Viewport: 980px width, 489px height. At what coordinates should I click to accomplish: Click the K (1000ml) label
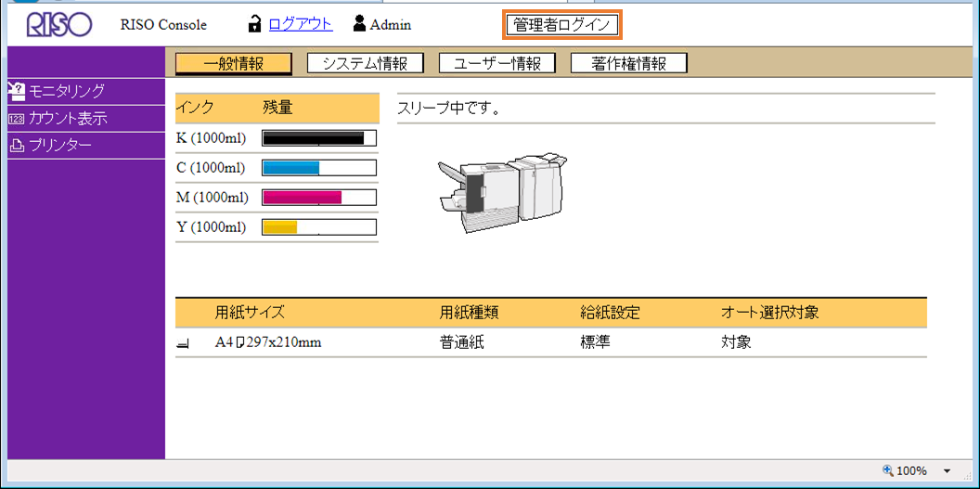point(212,138)
